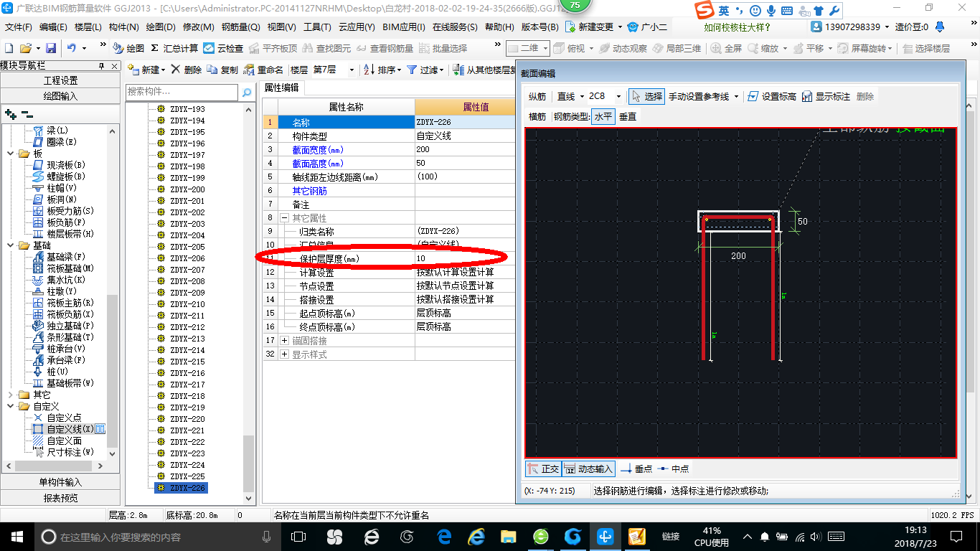This screenshot has width=980, height=551.
Task: Click expand-all plus icon in navigator
Action: [10, 114]
